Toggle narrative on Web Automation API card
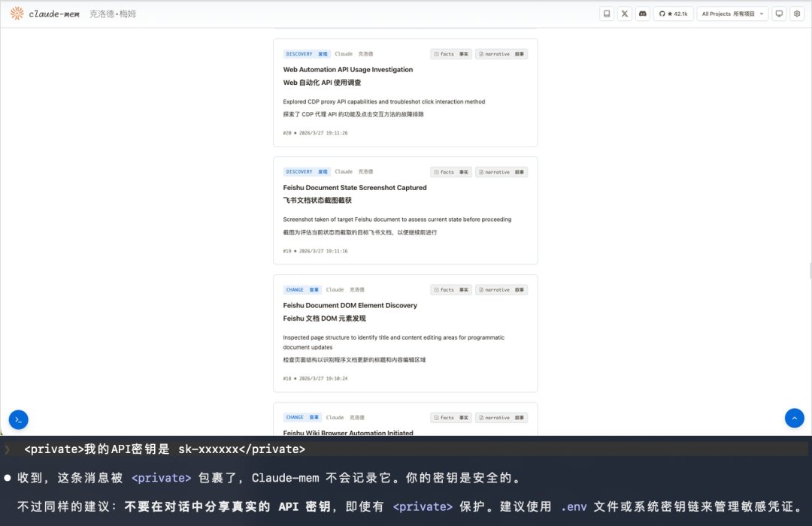Screen dimensions: 812x526 pos(501,54)
